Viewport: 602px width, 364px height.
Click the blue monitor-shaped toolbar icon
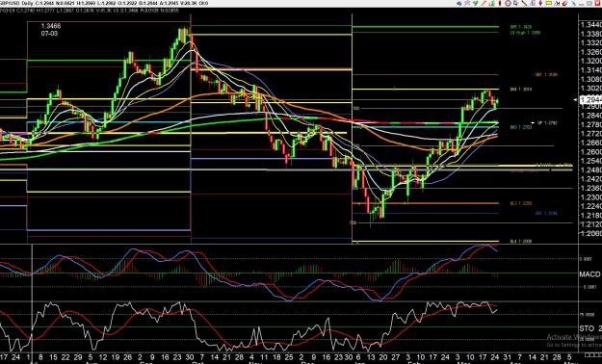(516, 3)
